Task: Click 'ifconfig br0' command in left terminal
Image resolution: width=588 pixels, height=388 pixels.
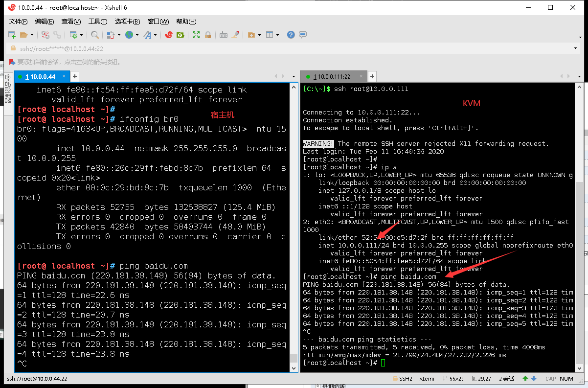Action: click(149, 119)
